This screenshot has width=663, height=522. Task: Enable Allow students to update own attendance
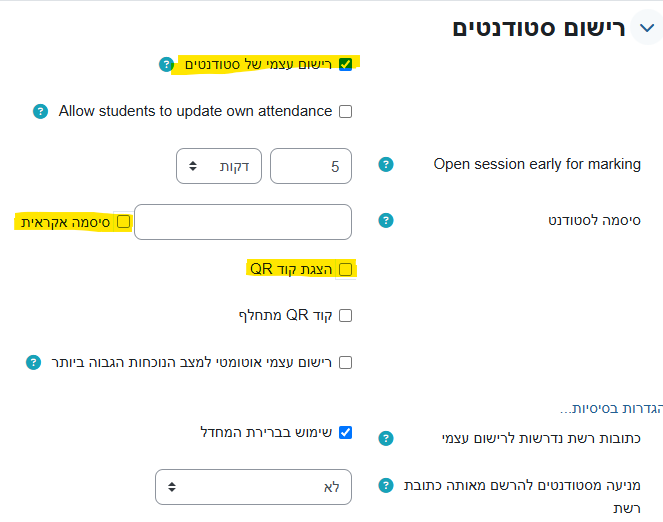point(346,111)
